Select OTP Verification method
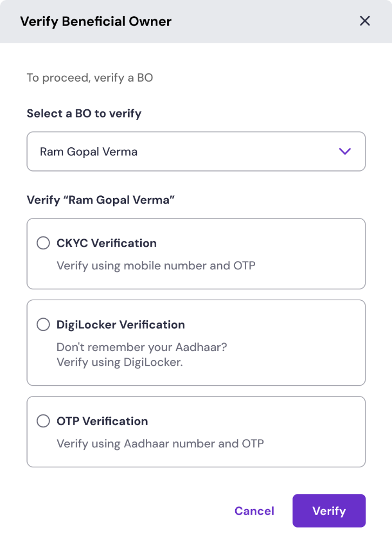The width and height of the screenshot is (392, 554). point(43,421)
